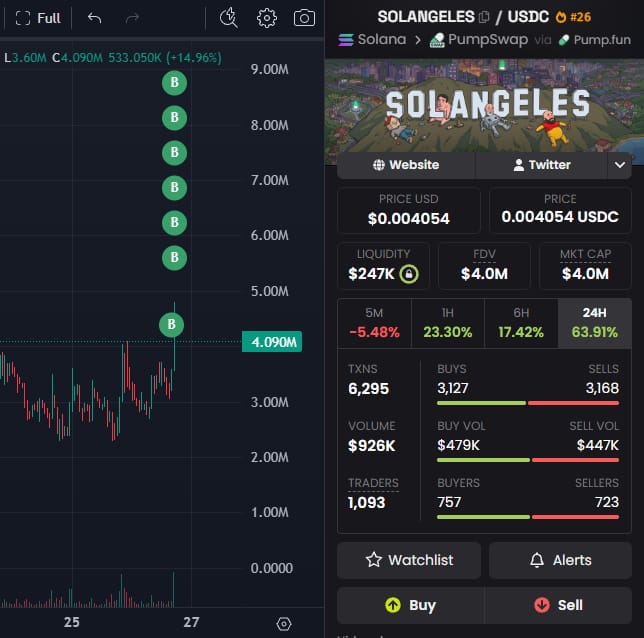
Task: Undo last chart action
Action: click(x=94, y=18)
